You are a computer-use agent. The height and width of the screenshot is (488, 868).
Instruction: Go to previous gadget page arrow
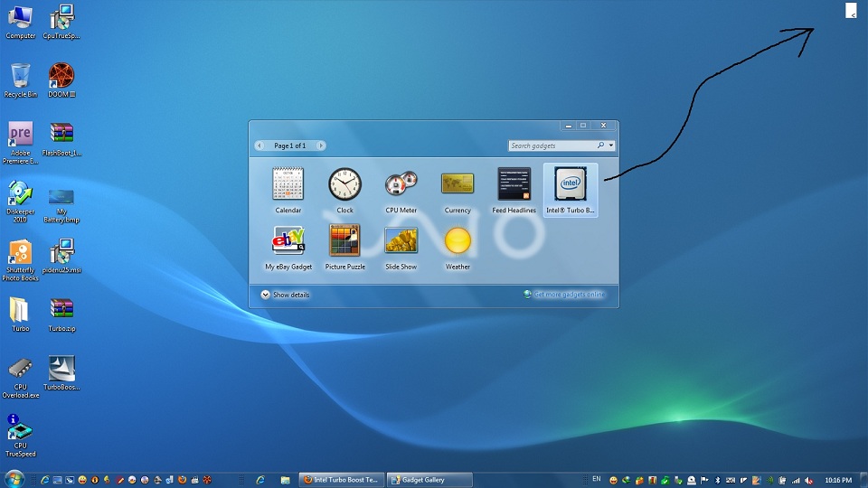pos(259,145)
